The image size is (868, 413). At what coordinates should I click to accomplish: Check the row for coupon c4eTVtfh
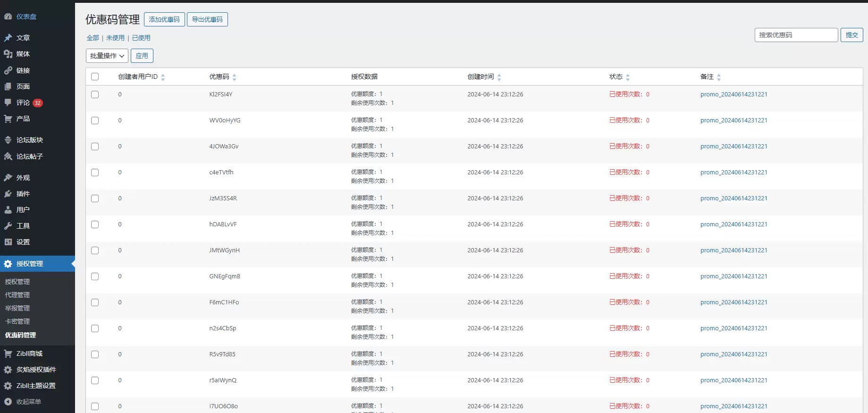pos(95,172)
